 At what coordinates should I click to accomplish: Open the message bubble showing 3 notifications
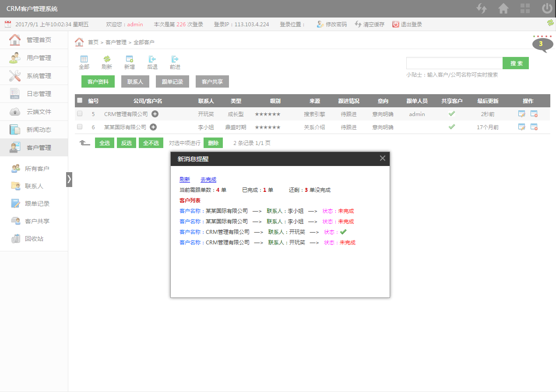click(541, 44)
